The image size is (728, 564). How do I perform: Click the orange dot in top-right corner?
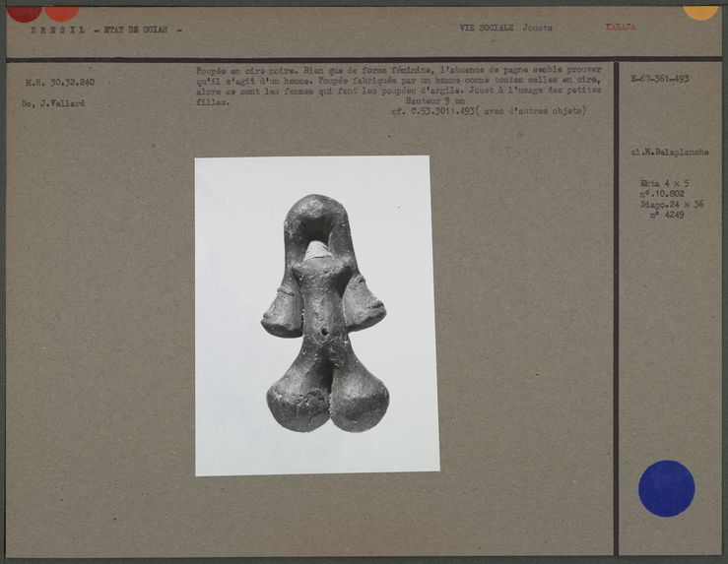[x=700, y=11]
